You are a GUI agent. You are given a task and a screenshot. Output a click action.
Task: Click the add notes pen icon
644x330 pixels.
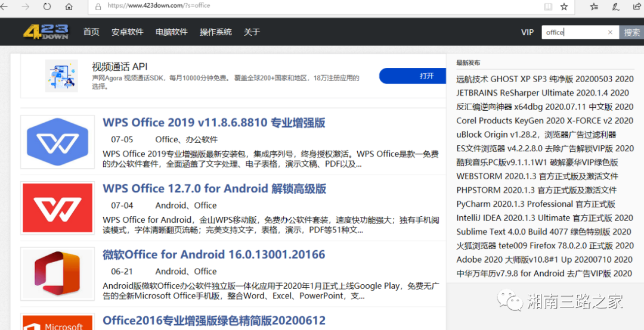coord(615,7)
